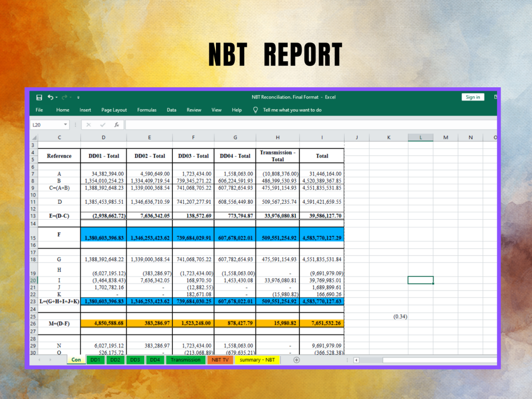Click the 'E=(D-C)' reference cell
The width and height of the screenshot is (532, 399).
click(59, 216)
